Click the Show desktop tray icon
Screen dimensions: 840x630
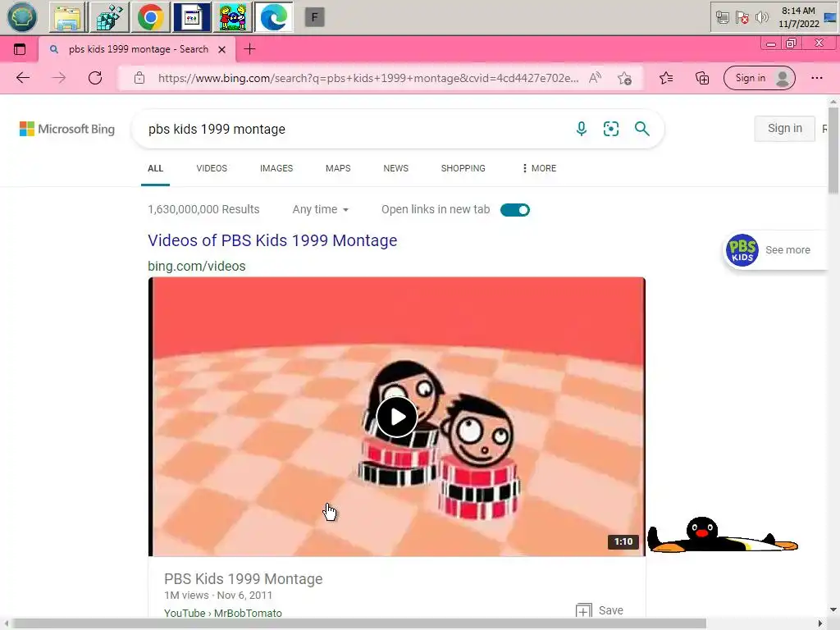click(x=830, y=18)
